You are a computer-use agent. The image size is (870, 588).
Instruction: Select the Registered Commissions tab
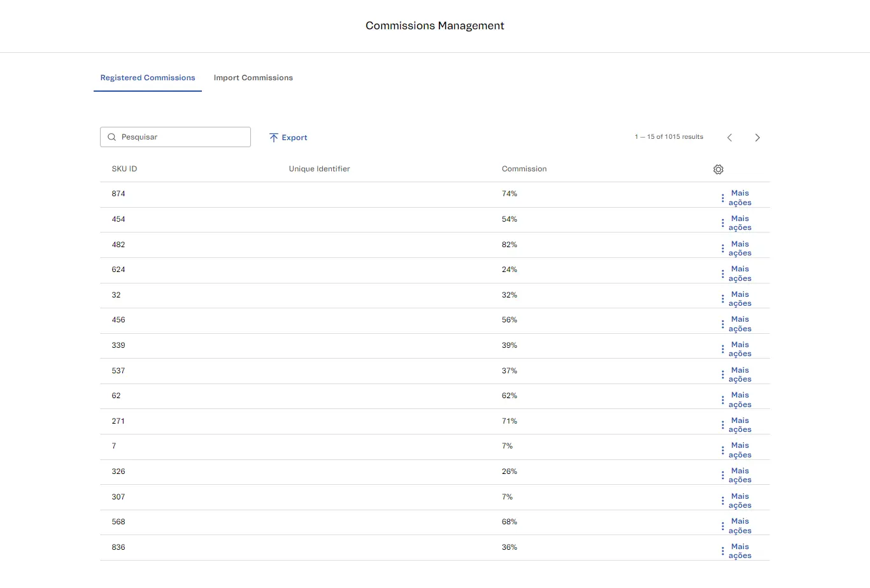[x=148, y=78]
